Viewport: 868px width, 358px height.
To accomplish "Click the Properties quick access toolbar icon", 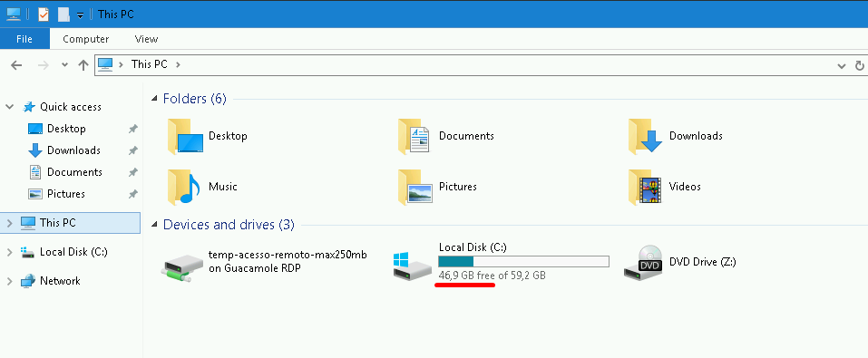I will (x=44, y=14).
